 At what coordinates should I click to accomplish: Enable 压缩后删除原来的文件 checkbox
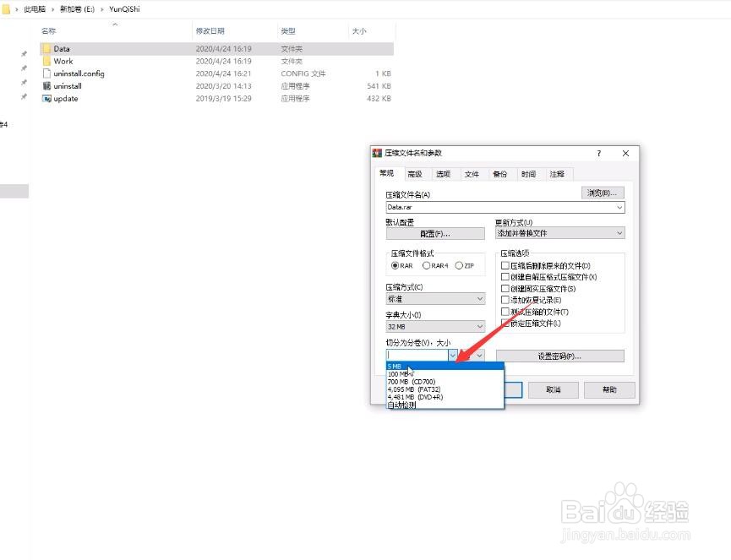click(505, 265)
